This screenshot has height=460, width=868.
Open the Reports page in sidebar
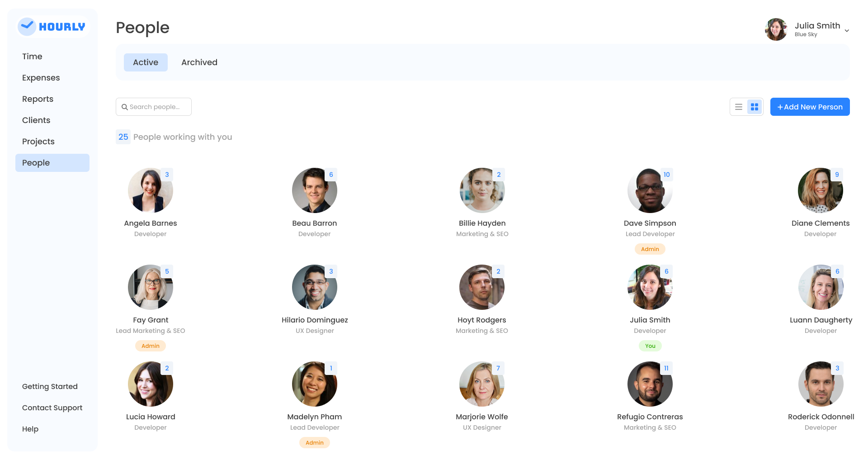coord(38,99)
